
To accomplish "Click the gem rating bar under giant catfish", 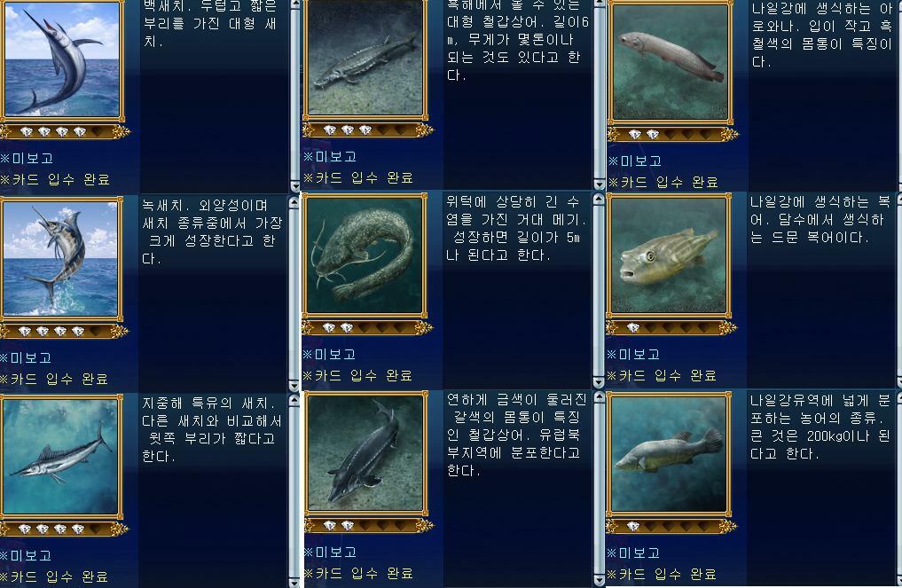I will click(x=366, y=328).
